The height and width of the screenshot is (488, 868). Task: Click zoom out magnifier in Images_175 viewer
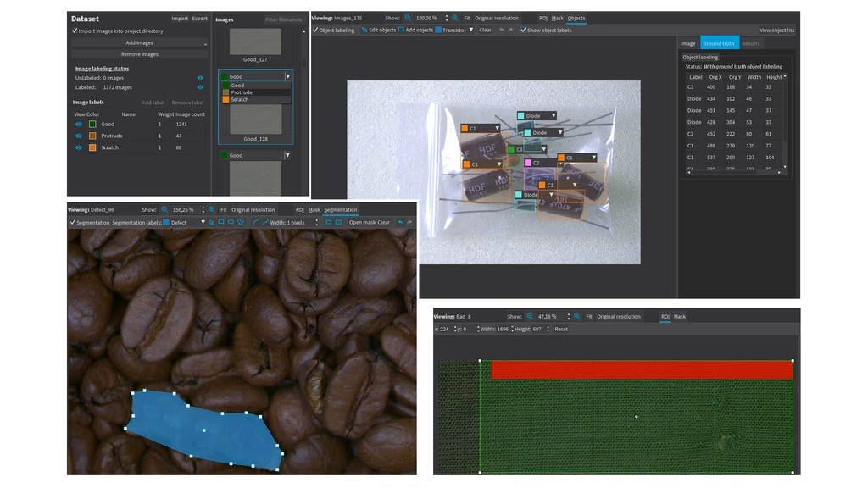407,18
